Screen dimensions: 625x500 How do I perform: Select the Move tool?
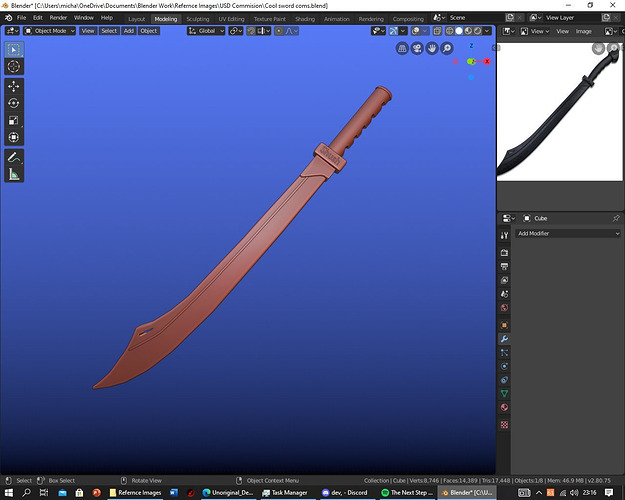point(14,87)
